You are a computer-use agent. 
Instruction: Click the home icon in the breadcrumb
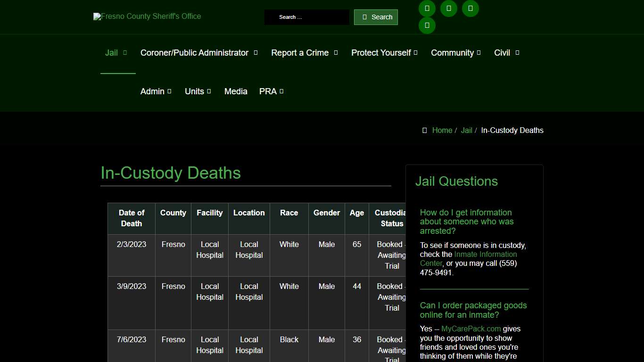coord(424,130)
